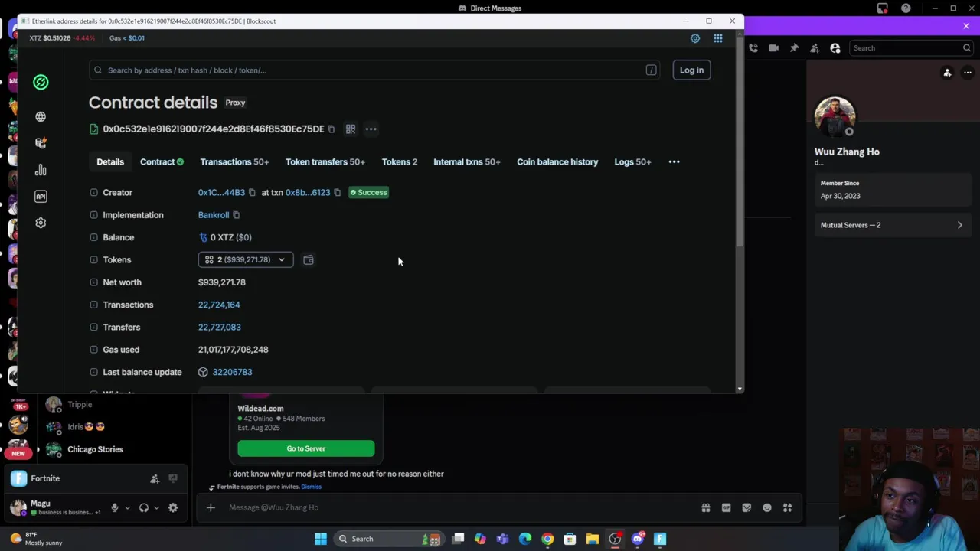This screenshot has width=980, height=551.
Task: Open sticker picker in Discord message bar
Action: 746,507
